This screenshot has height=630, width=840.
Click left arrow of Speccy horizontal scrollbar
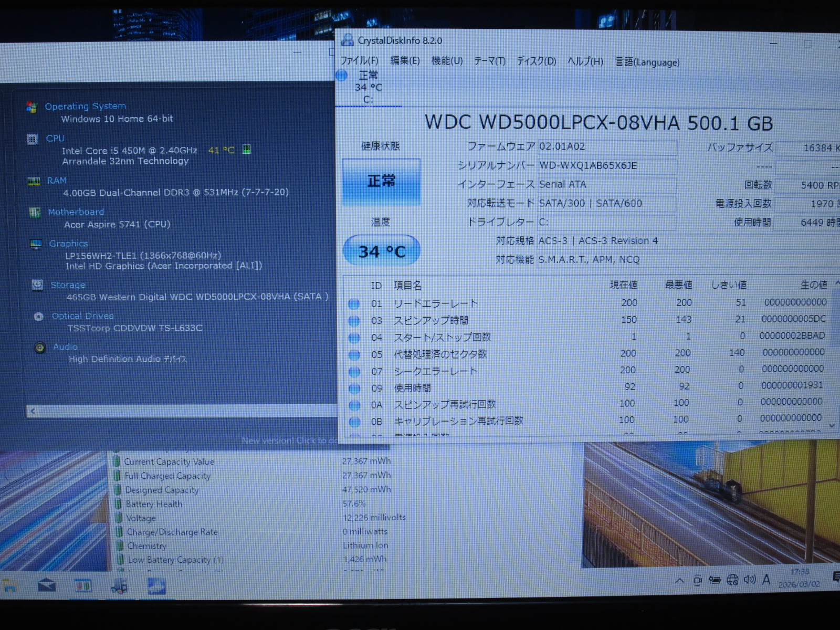click(33, 411)
